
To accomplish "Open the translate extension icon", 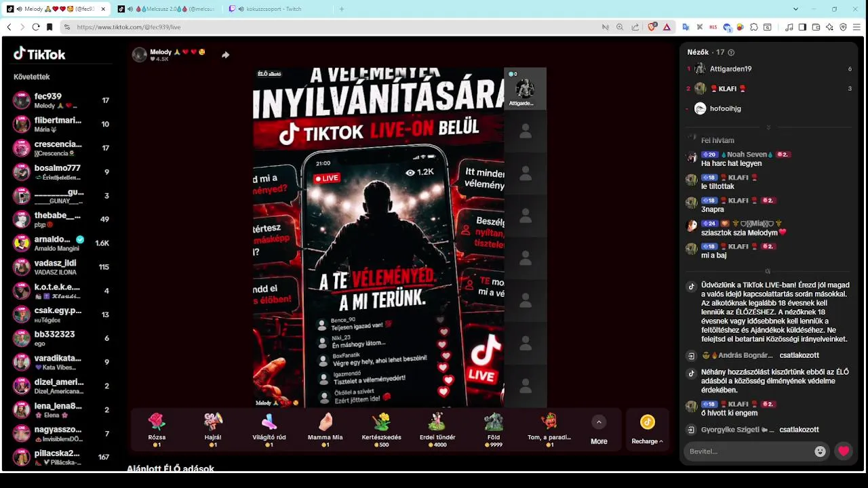I will (686, 27).
